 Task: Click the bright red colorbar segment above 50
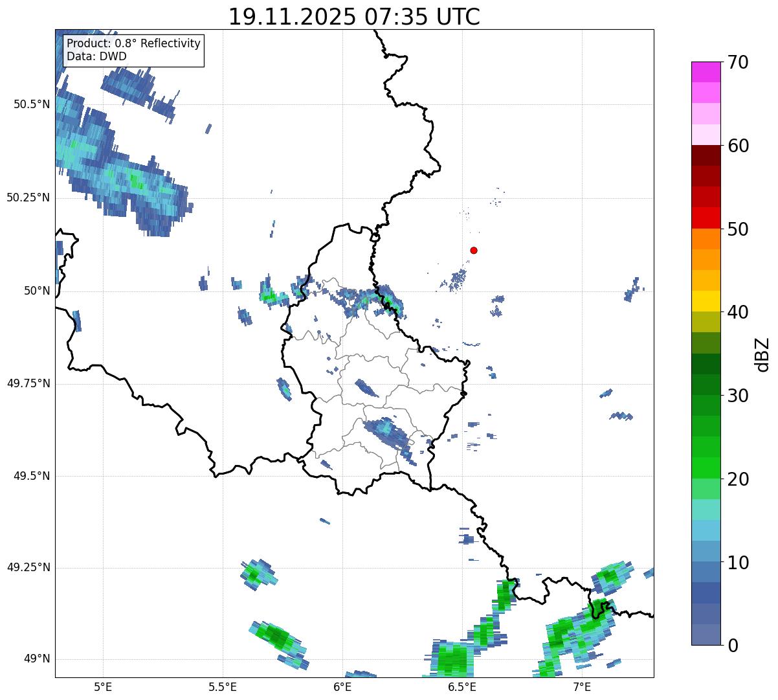click(706, 218)
